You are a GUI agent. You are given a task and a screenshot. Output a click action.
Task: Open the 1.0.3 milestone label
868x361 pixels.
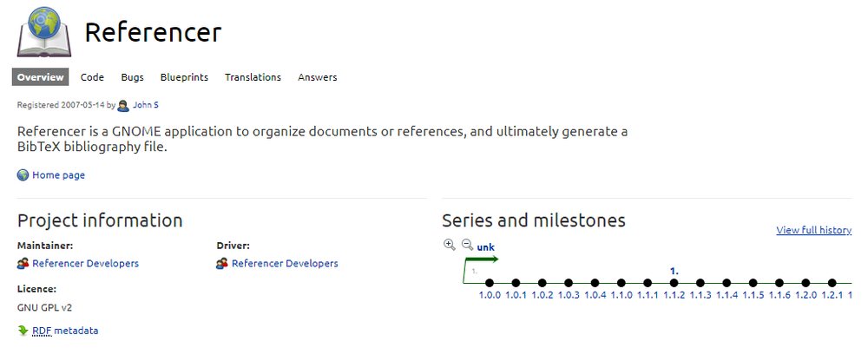(569, 295)
